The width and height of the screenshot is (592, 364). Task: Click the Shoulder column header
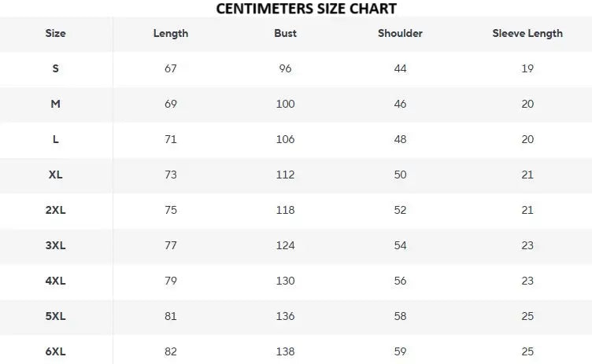(x=400, y=33)
